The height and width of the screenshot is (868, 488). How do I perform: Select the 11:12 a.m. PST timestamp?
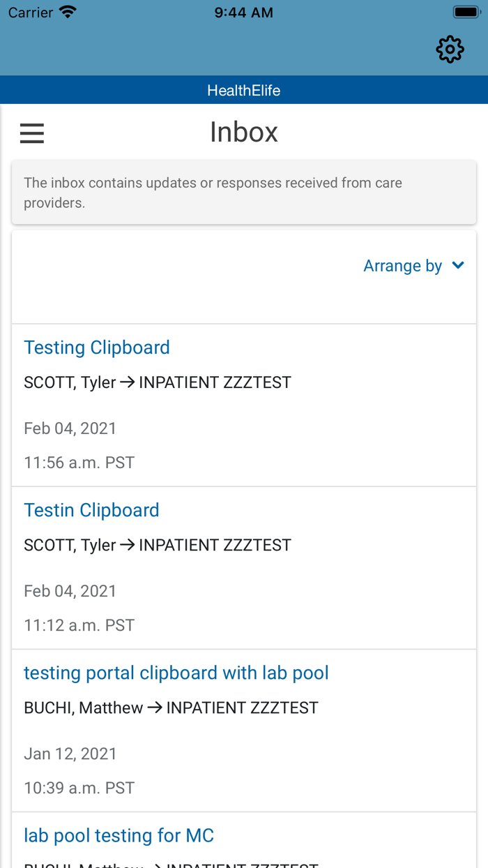pyautogui.click(x=79, y=624)
